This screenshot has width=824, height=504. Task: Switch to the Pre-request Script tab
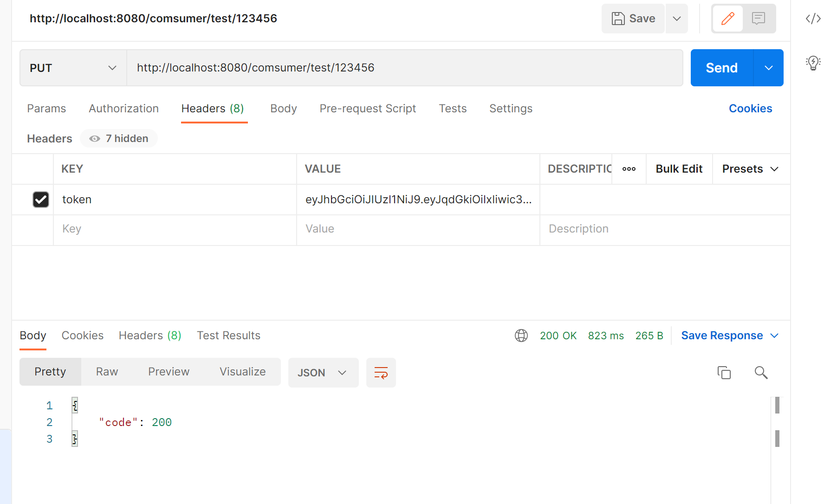[368, 109]
